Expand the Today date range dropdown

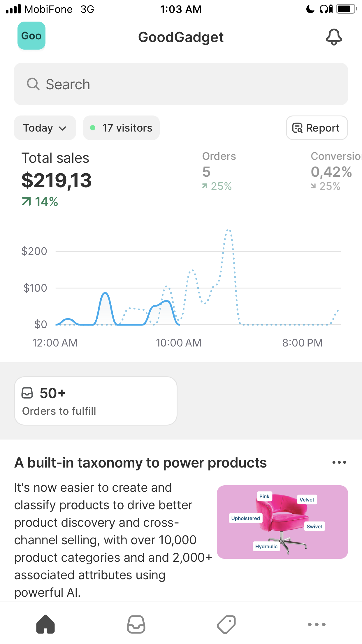coord(45,128)
